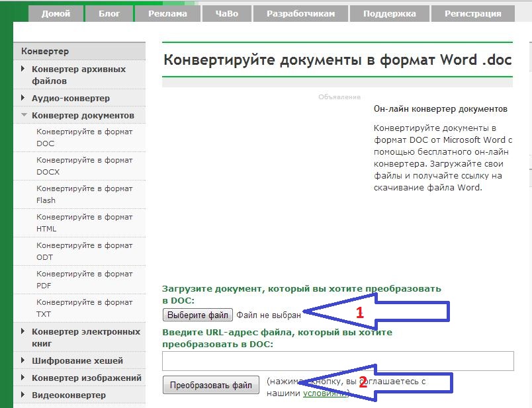
Task: Expand the Видеоконвертер section
Action: click(68, 395)
